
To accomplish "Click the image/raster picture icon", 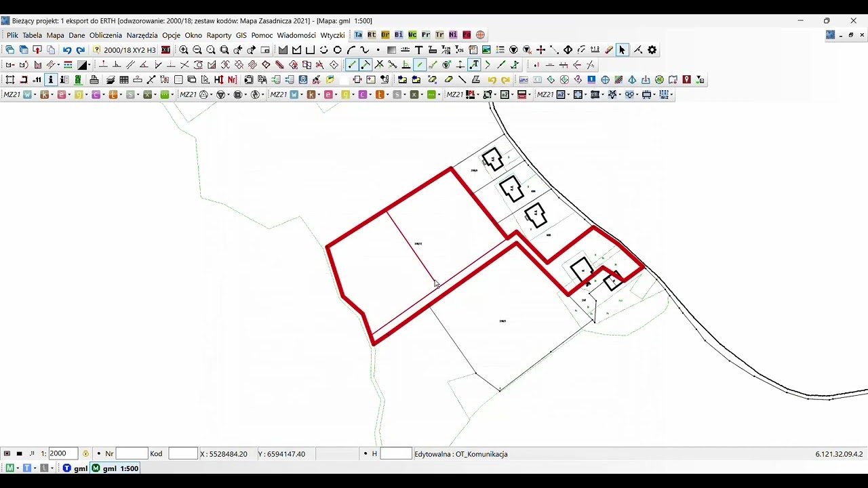I will point(486,50).
